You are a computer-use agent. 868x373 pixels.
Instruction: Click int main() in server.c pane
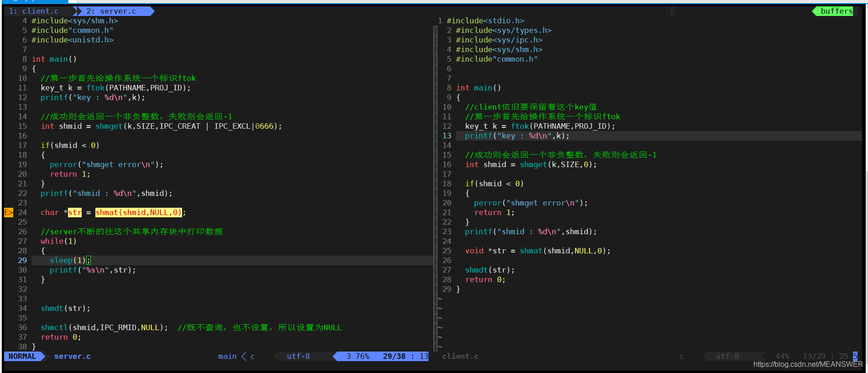(54, 59)
